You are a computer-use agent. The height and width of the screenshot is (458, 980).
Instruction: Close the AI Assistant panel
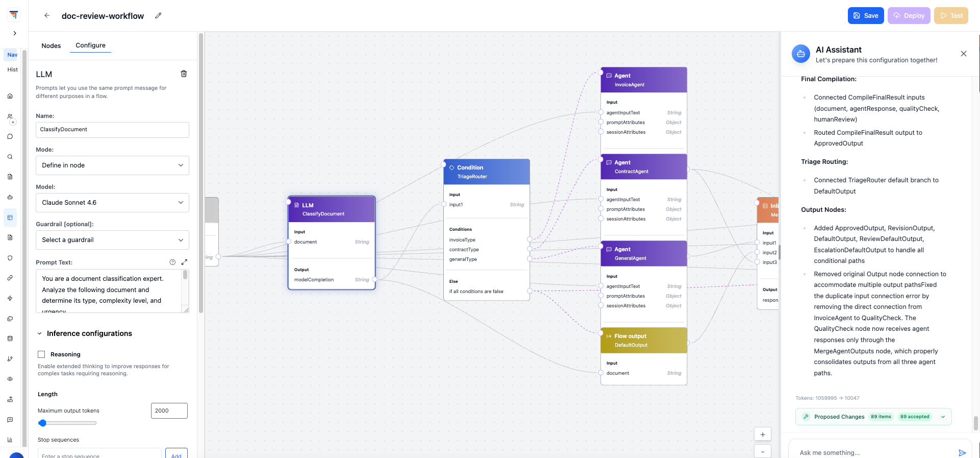[964, 54]
